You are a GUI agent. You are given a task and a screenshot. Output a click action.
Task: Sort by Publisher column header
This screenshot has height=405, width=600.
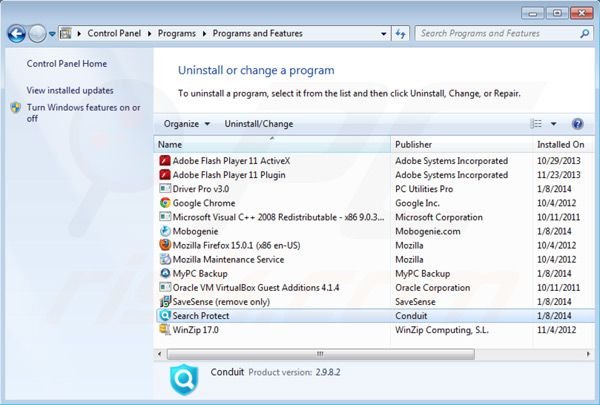click(461, 144)
